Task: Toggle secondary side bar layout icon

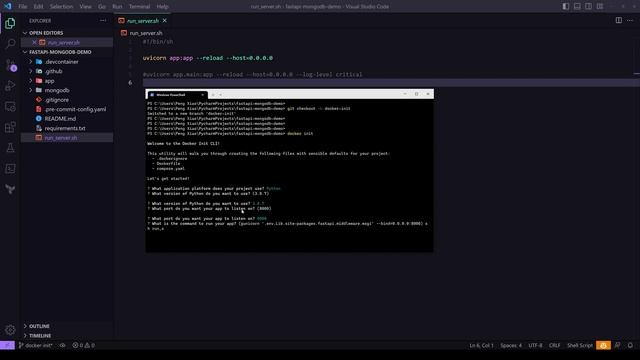Action: [588, 6]
